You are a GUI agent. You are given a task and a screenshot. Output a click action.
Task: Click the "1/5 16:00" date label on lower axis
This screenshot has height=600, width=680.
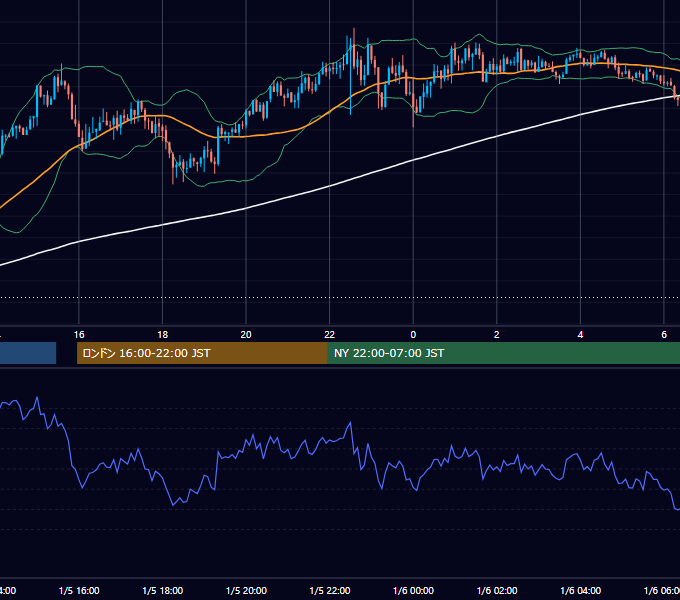[79, 591]
